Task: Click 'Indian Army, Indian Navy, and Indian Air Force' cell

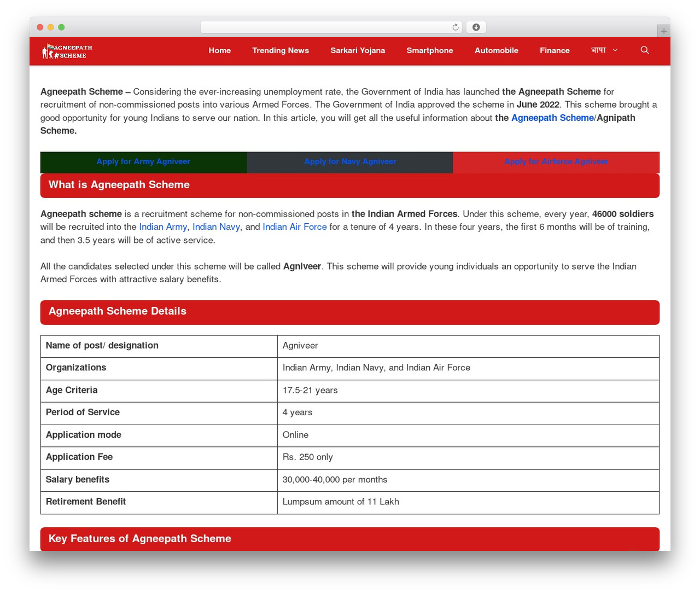Action: (x=468, y=369)
